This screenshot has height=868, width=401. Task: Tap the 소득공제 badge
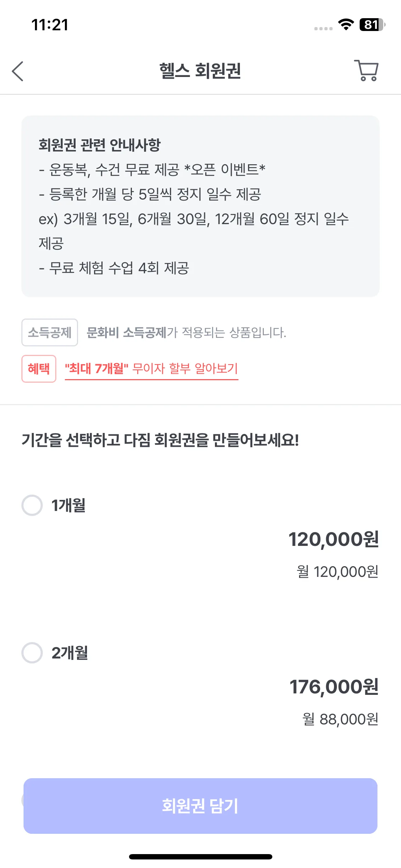pos(50,332)
